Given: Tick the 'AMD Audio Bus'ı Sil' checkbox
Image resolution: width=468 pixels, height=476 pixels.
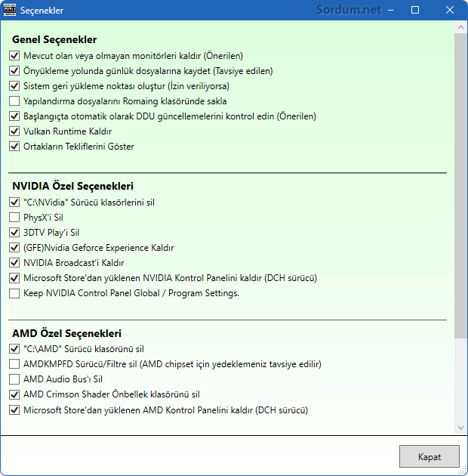Looking at the screenshot, I should coord(15,379).
